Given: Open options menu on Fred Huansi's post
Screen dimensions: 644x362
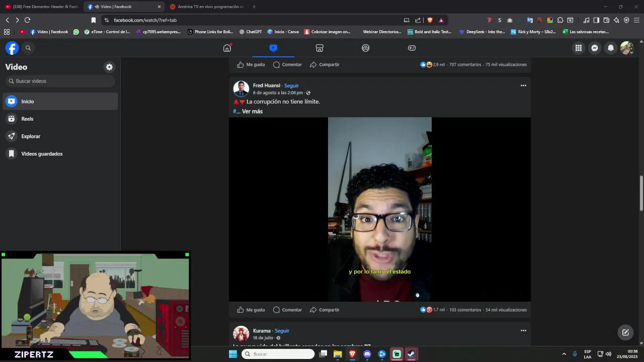Looking at the screenshot, I should (523, 85).
